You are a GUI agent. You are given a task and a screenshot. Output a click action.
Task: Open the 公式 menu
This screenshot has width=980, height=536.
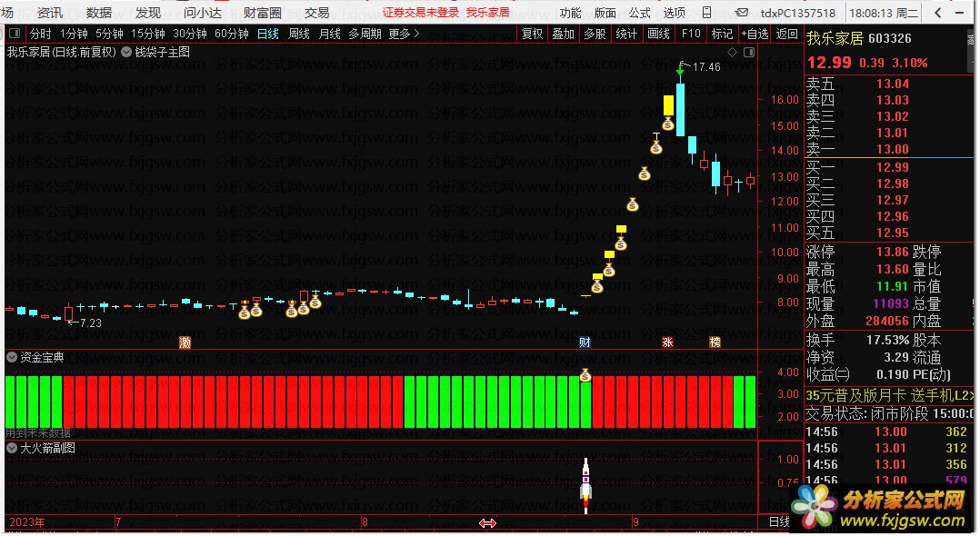click(x=639, y=13)
